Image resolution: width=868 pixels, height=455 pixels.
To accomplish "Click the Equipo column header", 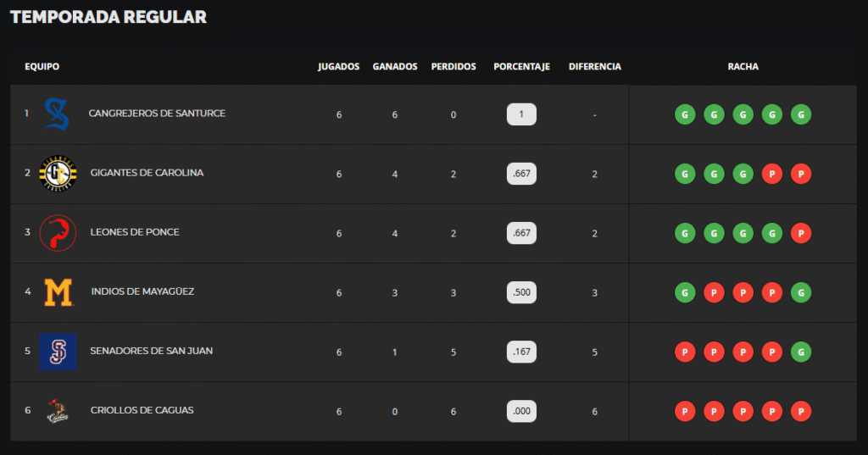I will 42,67.
